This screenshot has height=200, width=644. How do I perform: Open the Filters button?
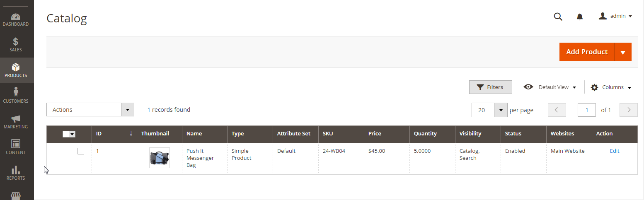pyautogui.click(x=491, y=87)
